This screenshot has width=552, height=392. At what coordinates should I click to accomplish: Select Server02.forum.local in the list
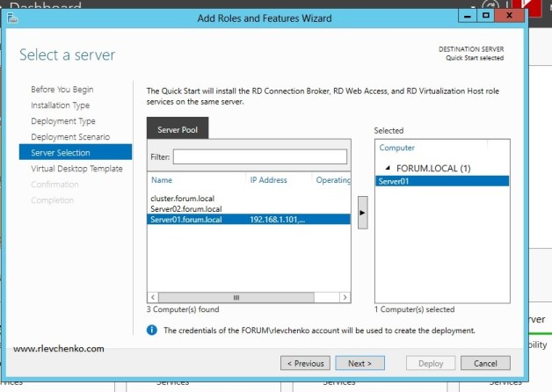185,209
